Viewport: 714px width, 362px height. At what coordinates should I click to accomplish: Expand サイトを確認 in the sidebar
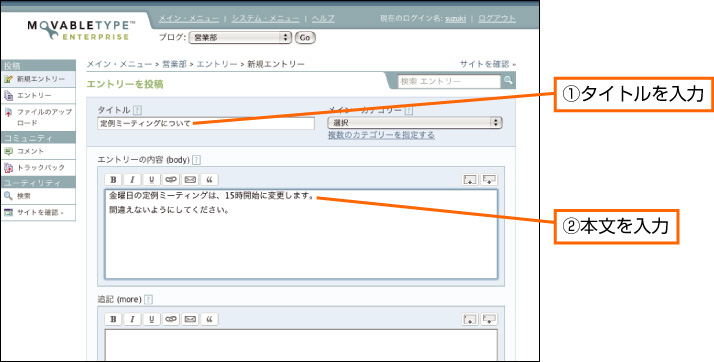[40, 213]
